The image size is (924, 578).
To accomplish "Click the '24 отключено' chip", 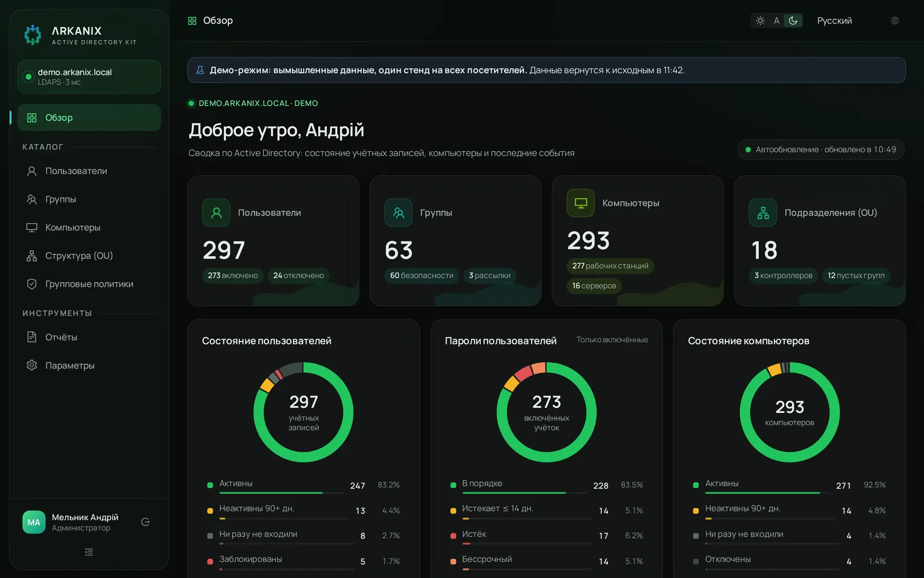I will pos(299,276).
